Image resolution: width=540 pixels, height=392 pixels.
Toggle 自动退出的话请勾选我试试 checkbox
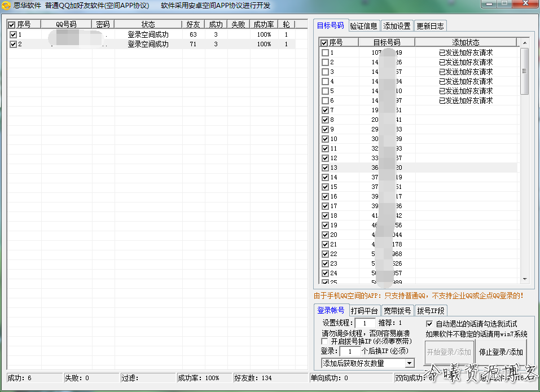429,324
